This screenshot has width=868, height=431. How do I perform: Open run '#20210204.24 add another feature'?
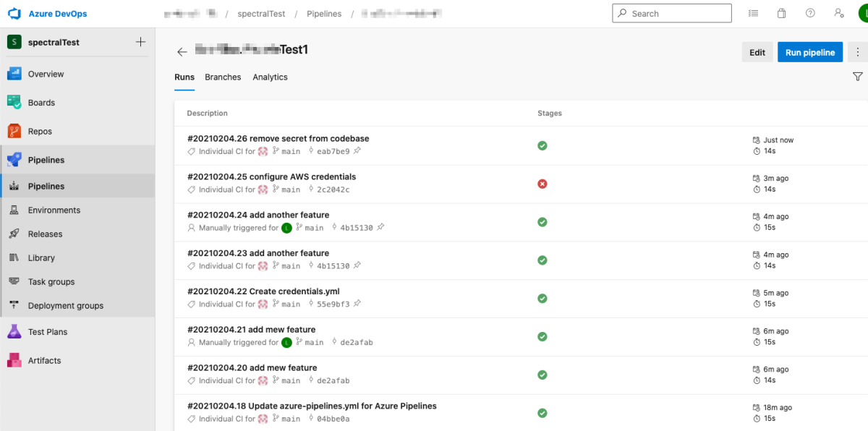[x=258, y=215]
